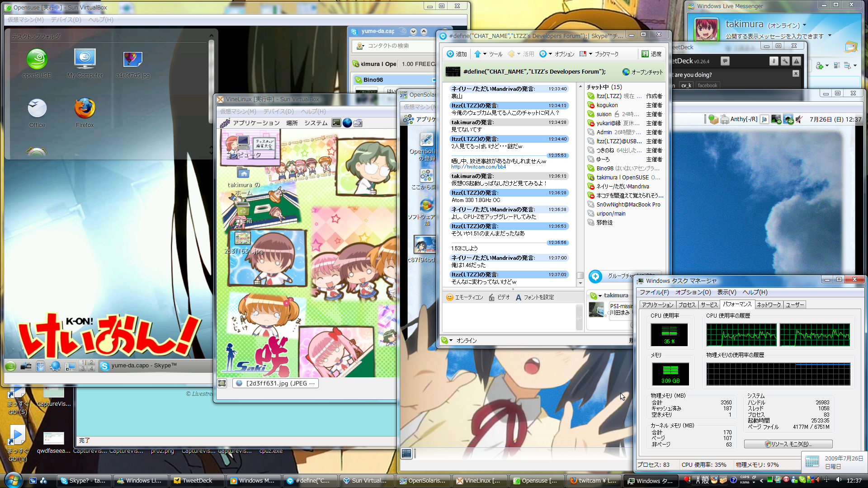Viewport: 868px width, 488px height.
Task: Click the エモーティコン emoticon button
Action: tap(464, 297)
